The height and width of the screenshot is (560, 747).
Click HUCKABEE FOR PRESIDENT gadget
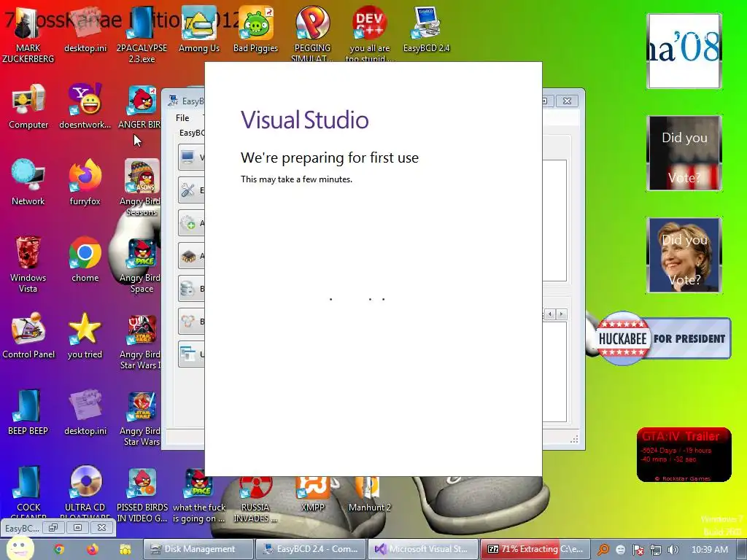point(662,338)
